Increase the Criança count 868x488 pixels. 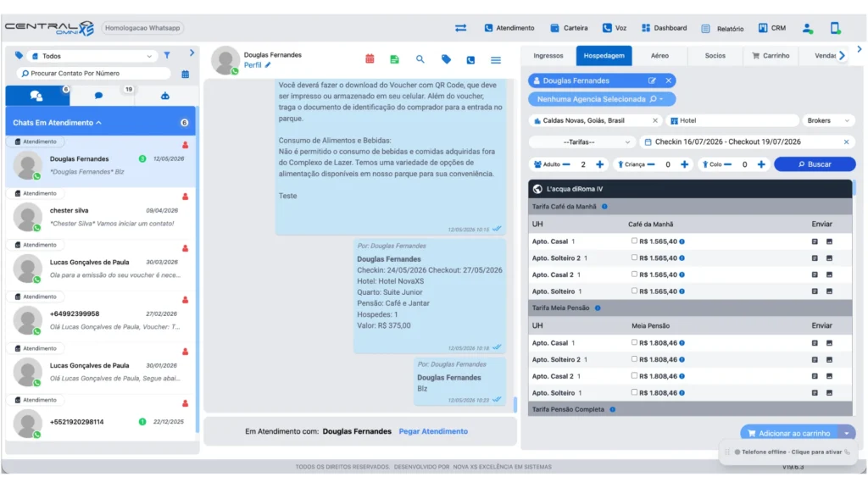(x=684, y=164)
